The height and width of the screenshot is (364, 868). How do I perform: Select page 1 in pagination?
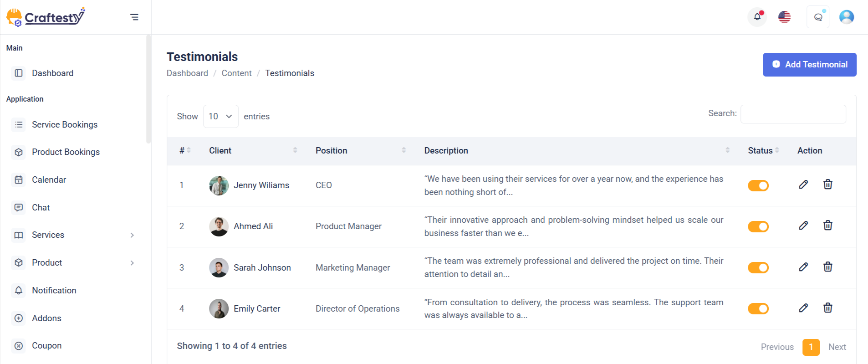click(811, 347)
